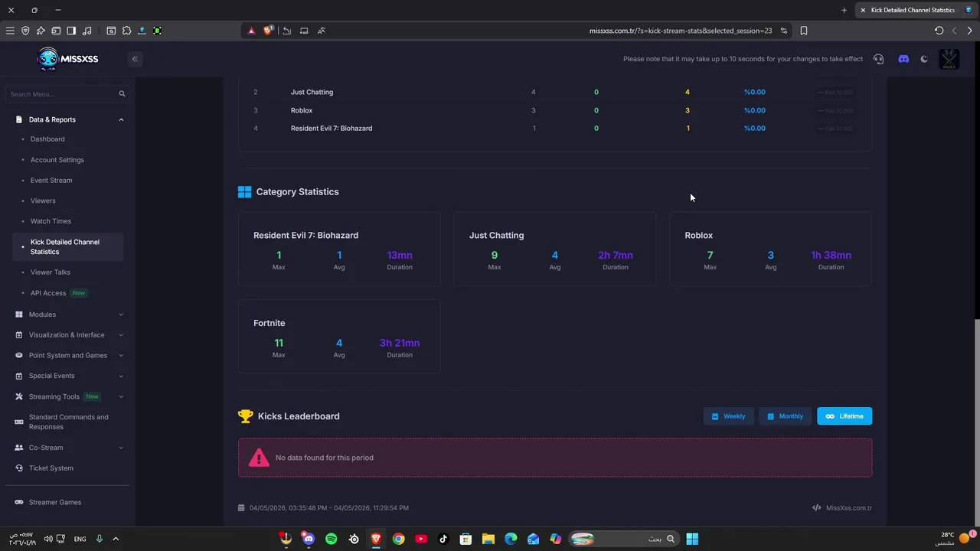Collapse the Data & Reports section
This screenshot has width=980, height=551.
[x=69, y=119]
